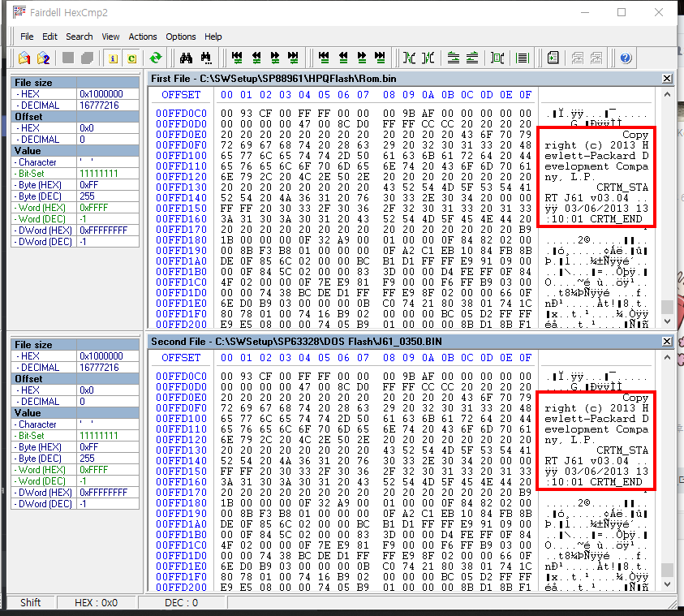Image resolution: width=684 pixels, height=616 pixels.
Task: Click the second bracket-with-green-arrows toolbar icon
Action: [428, 58]
